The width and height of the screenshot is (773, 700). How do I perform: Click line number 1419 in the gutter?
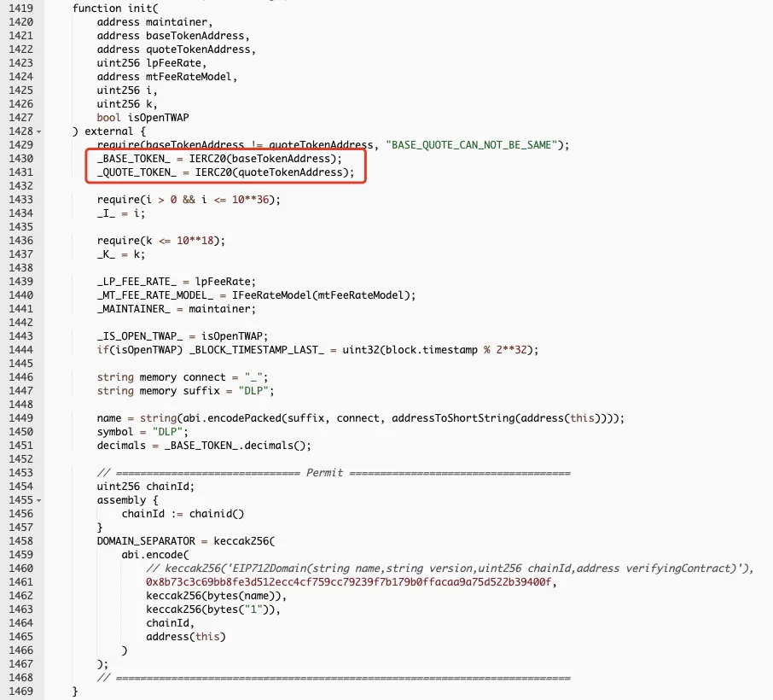point(20,9)
